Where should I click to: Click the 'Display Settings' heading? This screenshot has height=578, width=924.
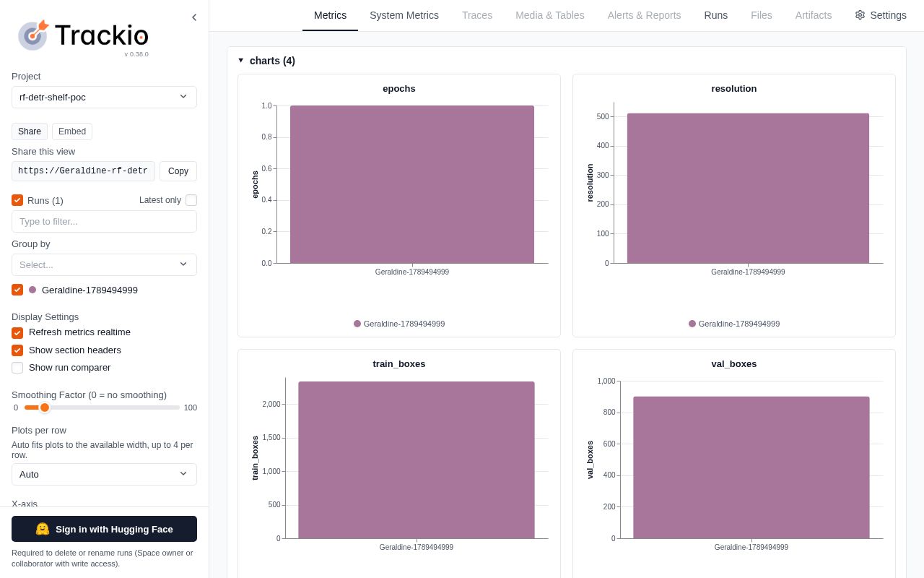[x=45, y=316]
